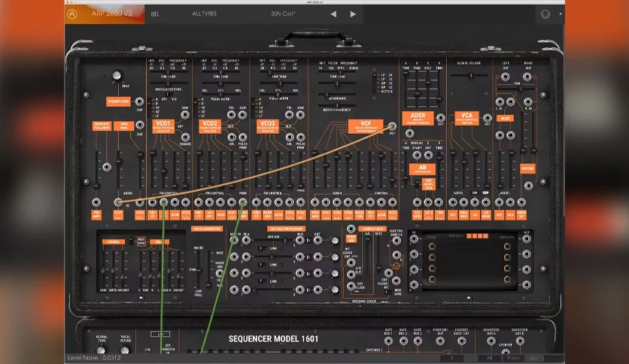
Task: Click the sequencer POSITION 1 OUT jack
Action: tap(440, 341)
